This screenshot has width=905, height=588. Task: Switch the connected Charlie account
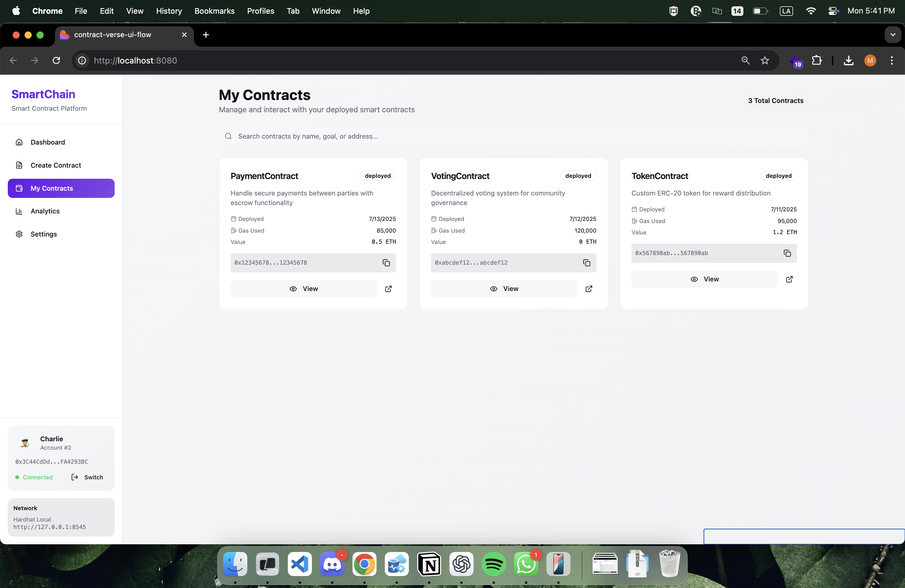[87, 477]
